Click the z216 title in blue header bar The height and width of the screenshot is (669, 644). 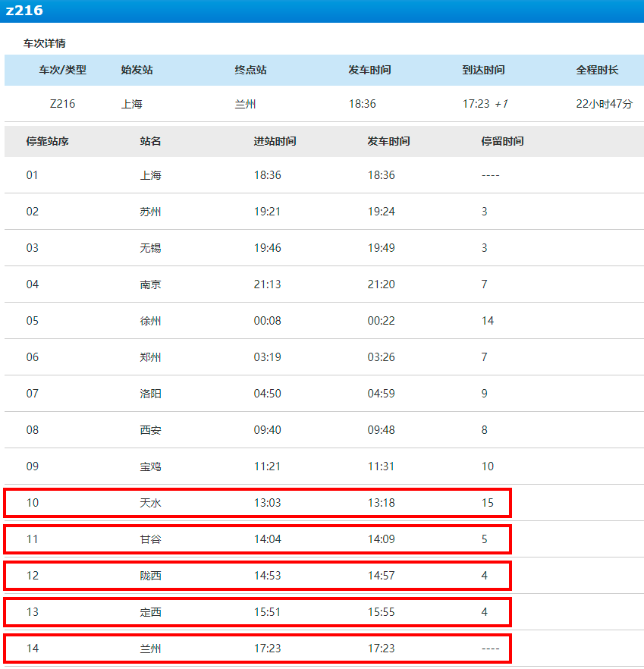coord(24,11)
